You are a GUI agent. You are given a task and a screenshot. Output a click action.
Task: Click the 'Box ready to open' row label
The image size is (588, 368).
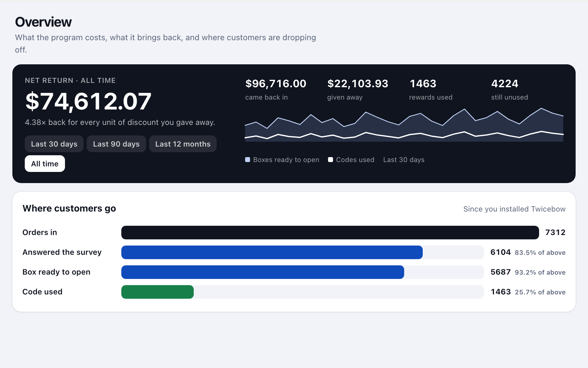(57, 272)
